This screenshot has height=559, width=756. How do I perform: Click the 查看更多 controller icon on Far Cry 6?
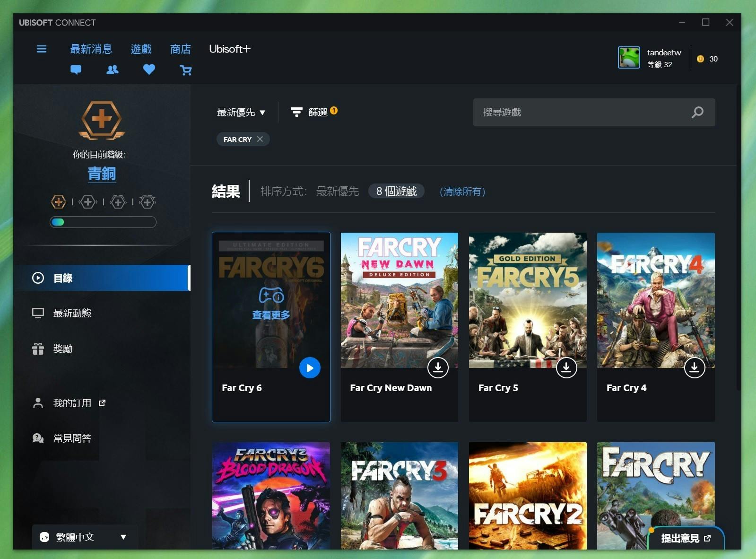click(x=271, y=295)
